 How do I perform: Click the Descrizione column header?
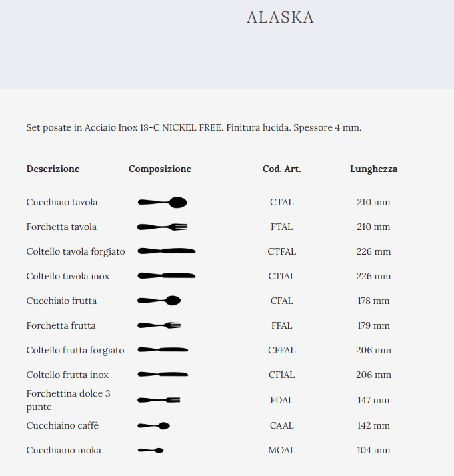point(53,169)
